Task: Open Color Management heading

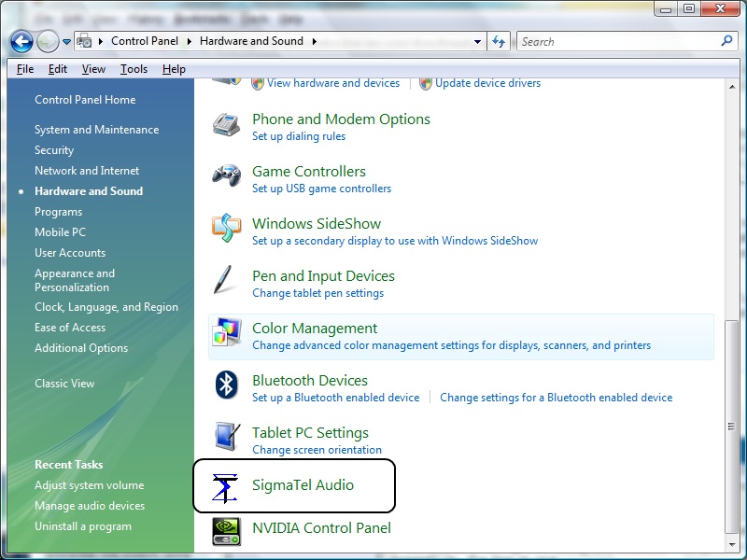Action: 315,329
